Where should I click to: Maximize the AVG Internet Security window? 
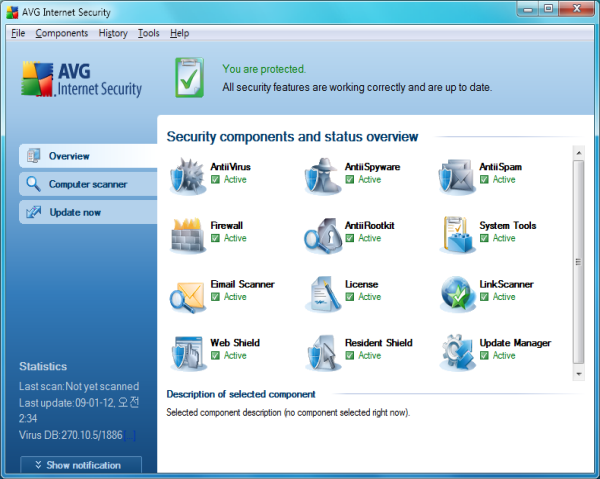click(549, 9)
